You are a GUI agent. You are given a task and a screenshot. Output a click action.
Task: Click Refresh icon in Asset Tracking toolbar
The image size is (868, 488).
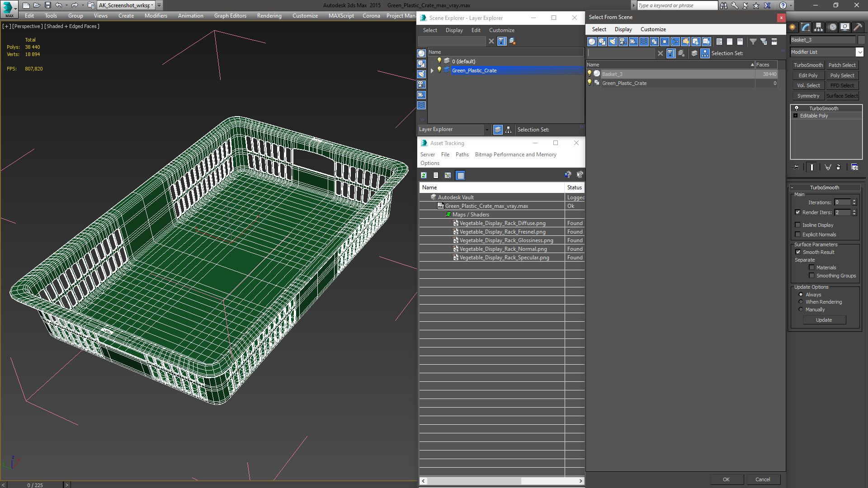point(424,175)
